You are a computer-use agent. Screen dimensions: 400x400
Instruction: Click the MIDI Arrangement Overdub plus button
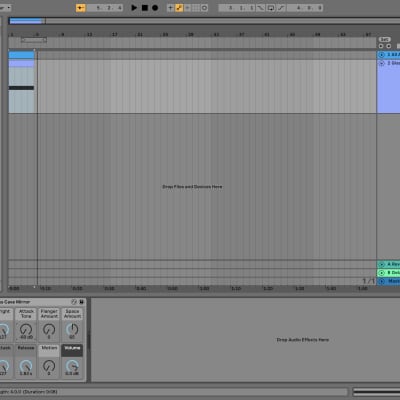pos(170,8)
